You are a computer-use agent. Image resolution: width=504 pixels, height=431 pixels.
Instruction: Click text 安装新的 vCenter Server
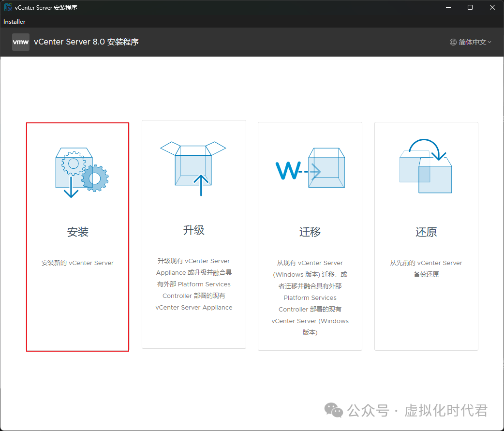point(77,263)
